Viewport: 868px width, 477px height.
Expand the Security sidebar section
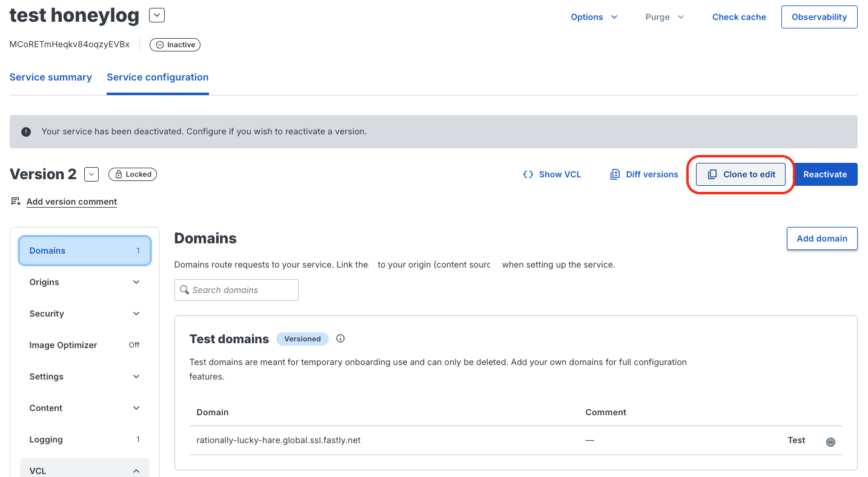(x=85, y=314)
